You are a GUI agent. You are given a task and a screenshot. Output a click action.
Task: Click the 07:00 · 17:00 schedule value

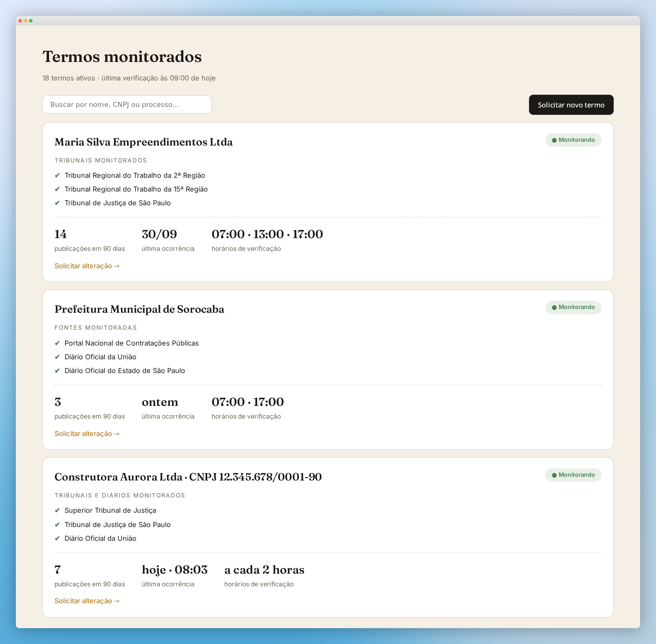248,402
